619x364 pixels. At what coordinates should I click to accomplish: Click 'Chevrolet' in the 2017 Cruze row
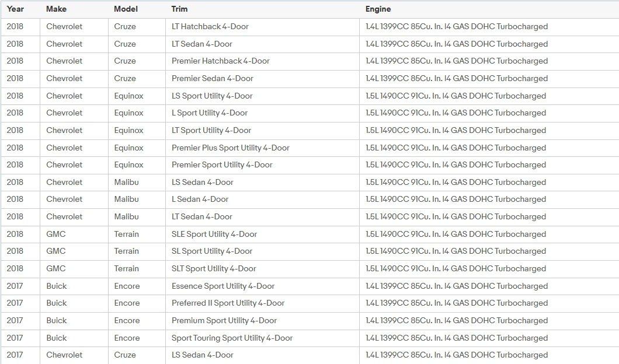pos(64,355)
